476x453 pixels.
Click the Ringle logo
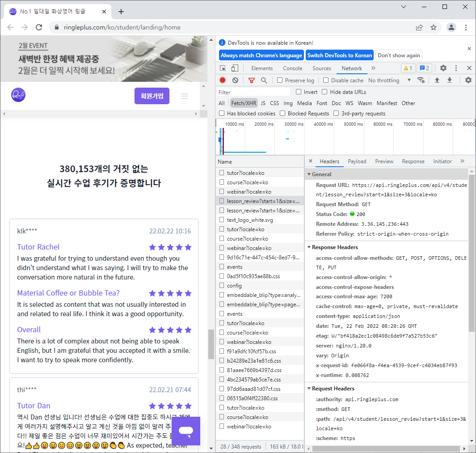coord(18,95)
